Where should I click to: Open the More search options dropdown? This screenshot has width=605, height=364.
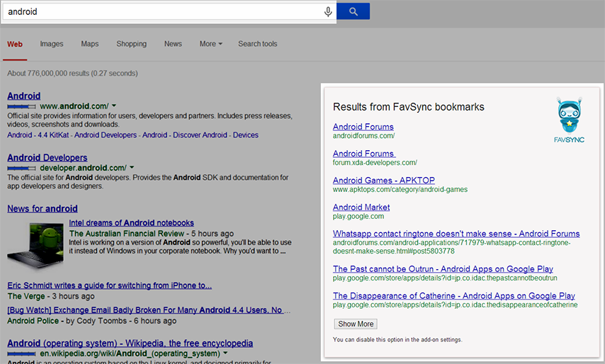tap(210, 44)
